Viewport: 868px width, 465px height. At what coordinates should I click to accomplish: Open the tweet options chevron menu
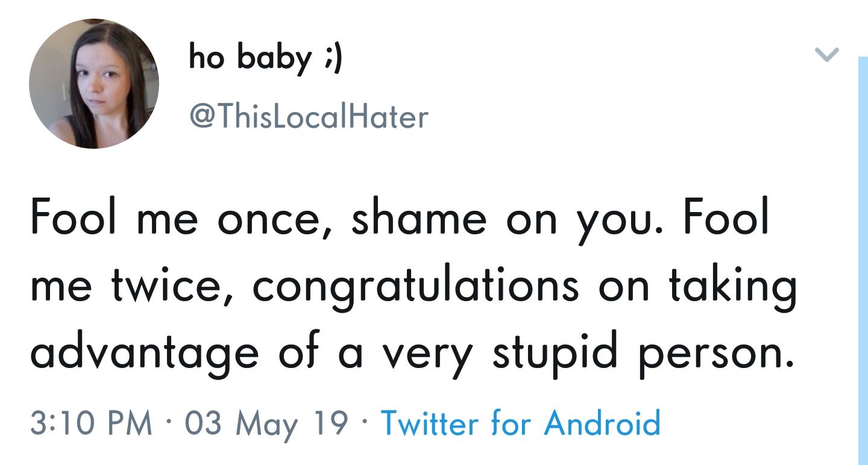point(826,55)
